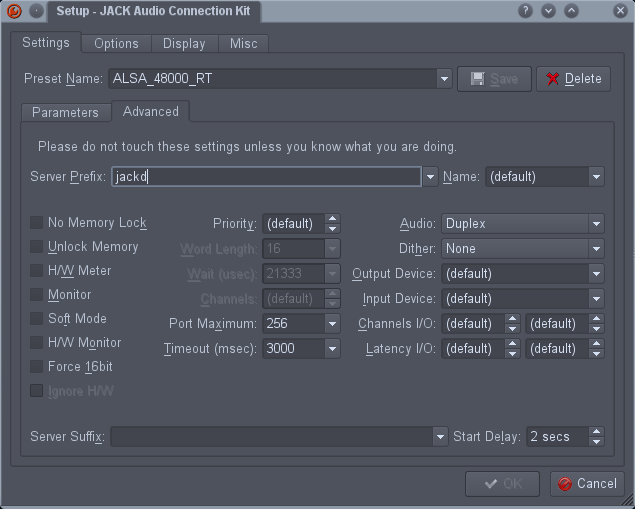635x509 pixels.
Task: Open the Output Device dropdown
Action: pyautogui.click(x=596, y=274)
